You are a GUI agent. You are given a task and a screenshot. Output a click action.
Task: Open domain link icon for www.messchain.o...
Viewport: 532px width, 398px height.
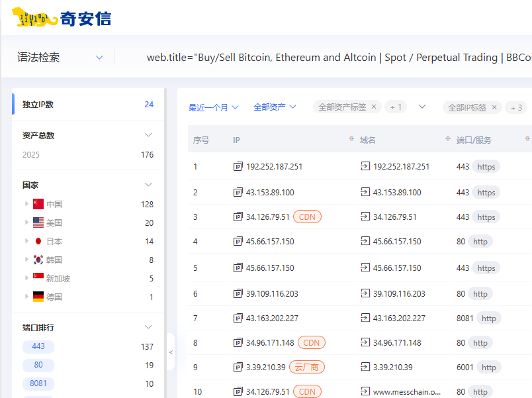[x=365, y=391]
